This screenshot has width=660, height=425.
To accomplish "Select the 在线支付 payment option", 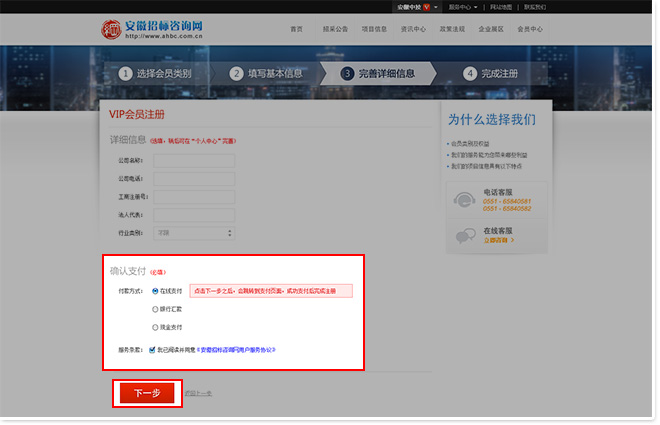I will click(x=155, y=291).
